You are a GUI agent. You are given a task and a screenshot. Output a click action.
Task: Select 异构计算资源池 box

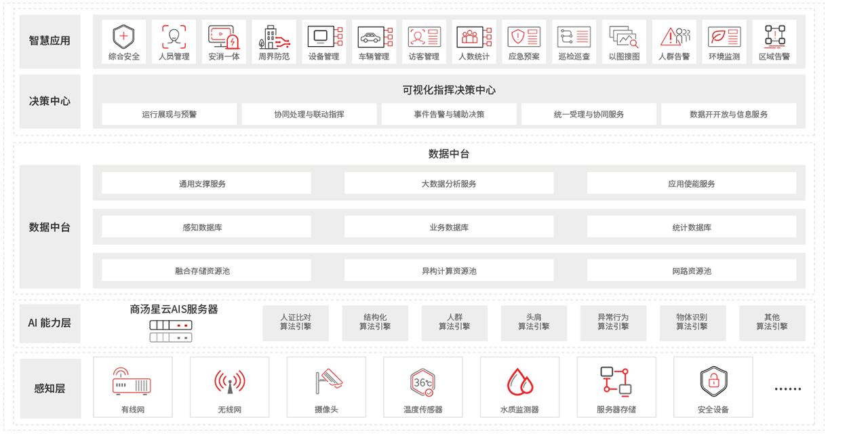coord(449,271)
